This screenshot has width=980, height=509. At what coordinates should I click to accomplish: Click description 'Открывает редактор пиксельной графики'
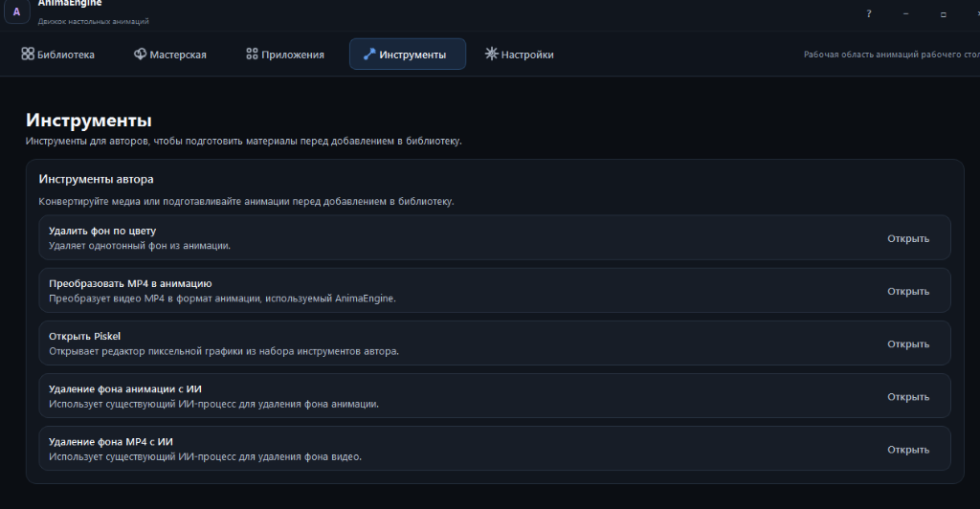point(224,351)
